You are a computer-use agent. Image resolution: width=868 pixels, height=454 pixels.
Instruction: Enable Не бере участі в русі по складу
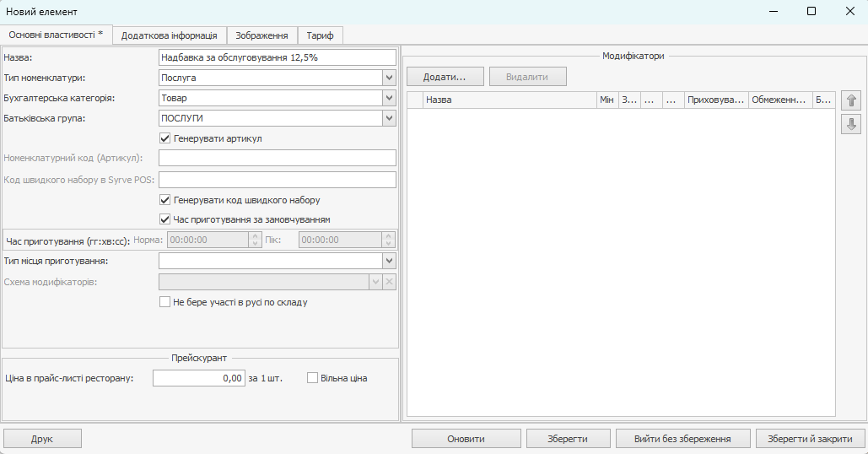pos(165,302)
